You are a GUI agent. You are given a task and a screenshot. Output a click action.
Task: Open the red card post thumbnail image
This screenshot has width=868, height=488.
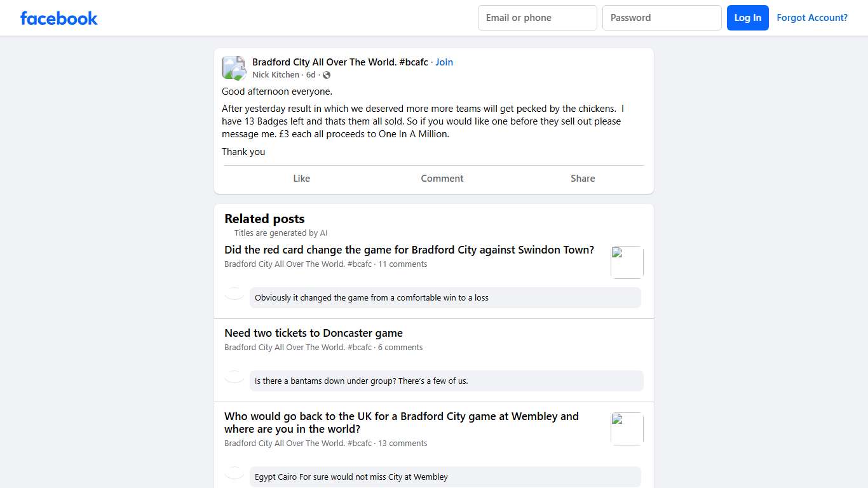(627, 262)
